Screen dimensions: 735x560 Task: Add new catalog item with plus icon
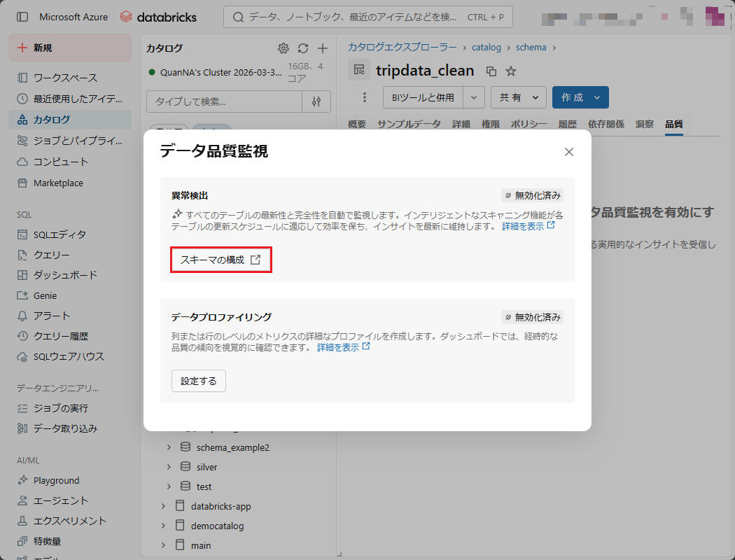(323, 48)
